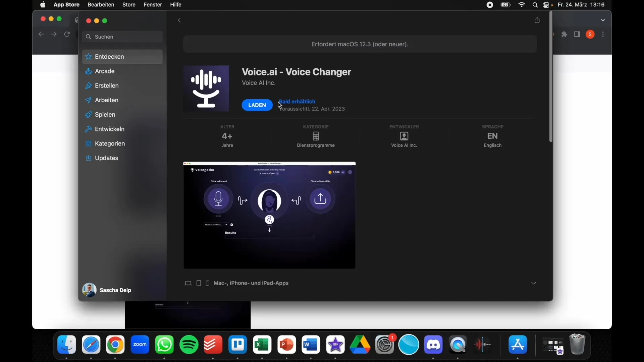Open Kategorien in the sidebar
This screenshot has width=644, height=362.
[x=122, y=144]
